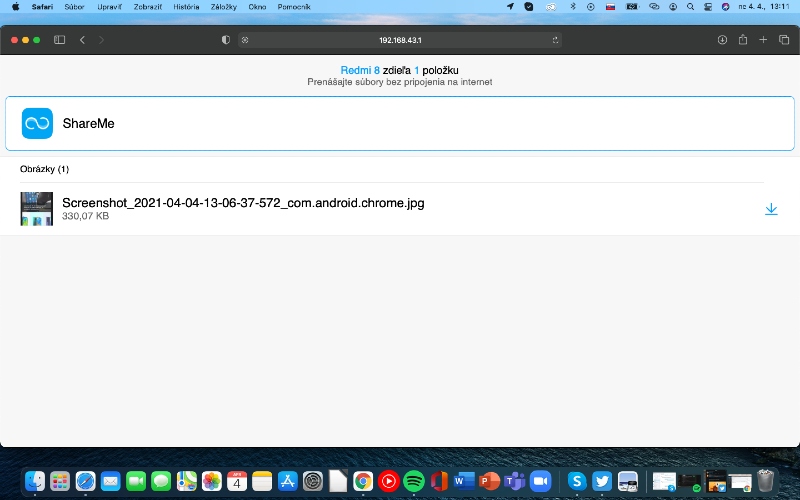This screenshot has height=500, width=800.
Task: Reload the page in the address bar
Action: tap(555, 40)
